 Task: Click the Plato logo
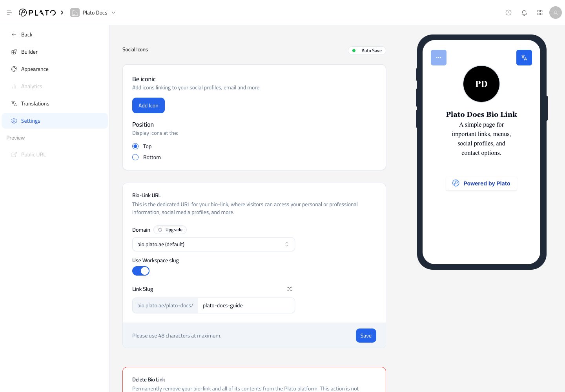point(37,13)
